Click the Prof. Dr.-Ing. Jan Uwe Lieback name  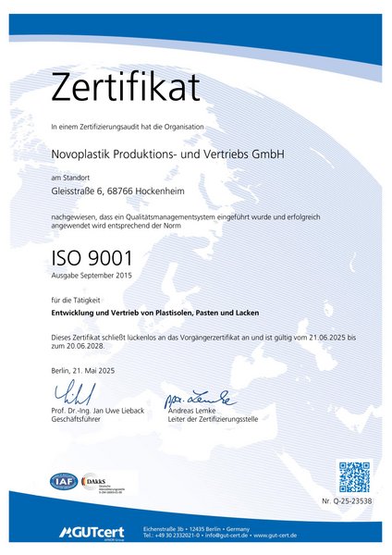pos(98,411)
